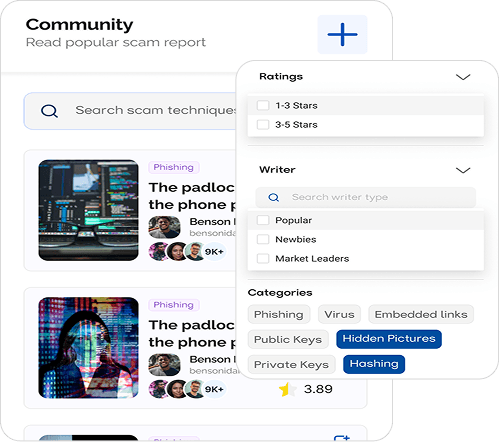The width and height of the screenshot is (500, 442).
Task: Click the 9K+ readers badge in first card
Action: pos(214,252)
